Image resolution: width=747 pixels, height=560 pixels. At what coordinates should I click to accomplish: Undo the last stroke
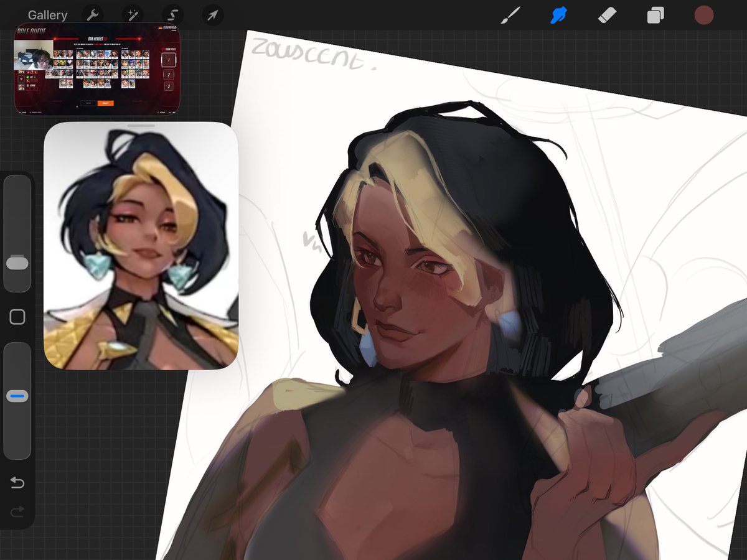[17, 483]
